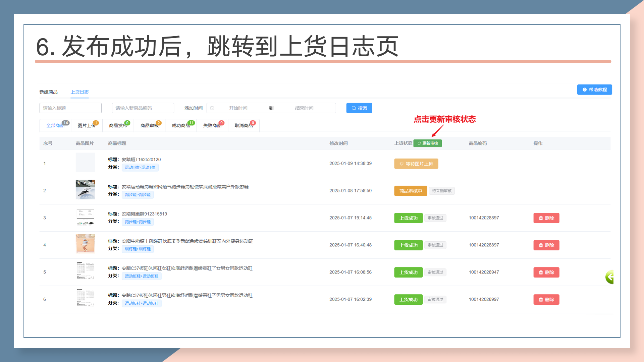The height and width of the screenshot is (362, 644).
Task: Click the clock icon in start time field
Action: tap(212, 108)
